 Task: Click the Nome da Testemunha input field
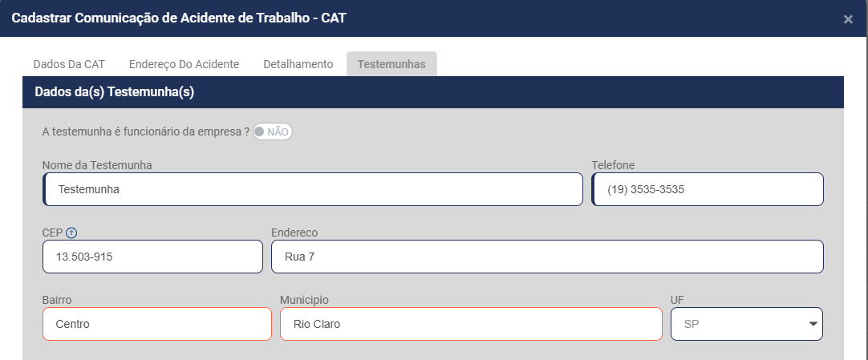(313, 190)
